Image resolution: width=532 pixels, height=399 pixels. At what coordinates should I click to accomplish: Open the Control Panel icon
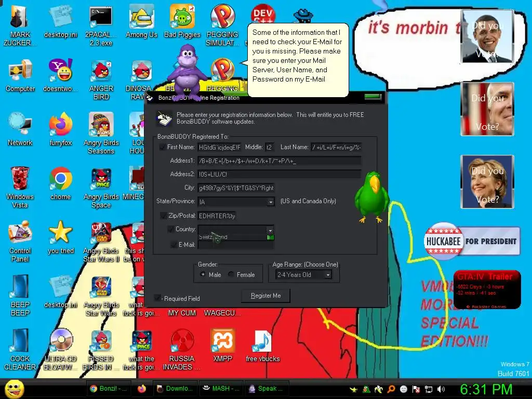(20, 241)
